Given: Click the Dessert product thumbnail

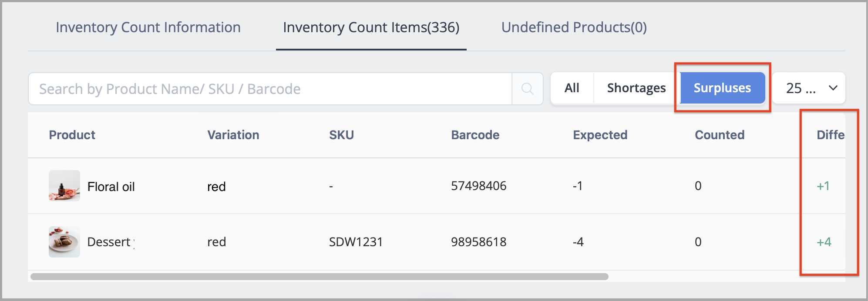Looking at the screenshot, I should pos(64,242).
